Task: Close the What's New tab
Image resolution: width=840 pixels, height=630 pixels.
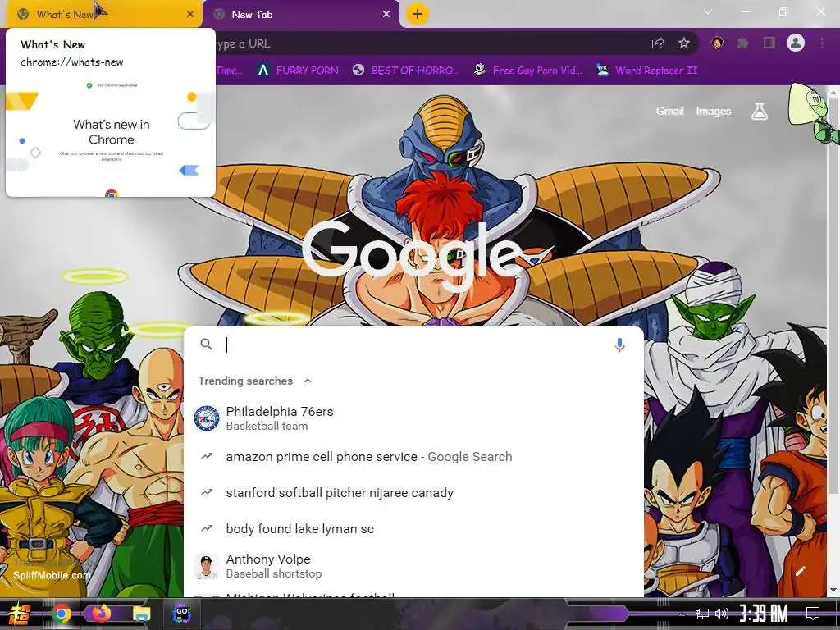Action: [190, 15]
